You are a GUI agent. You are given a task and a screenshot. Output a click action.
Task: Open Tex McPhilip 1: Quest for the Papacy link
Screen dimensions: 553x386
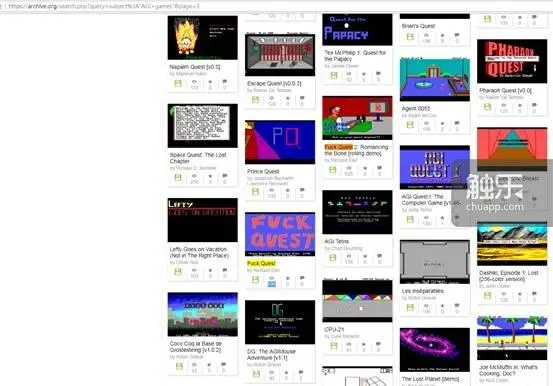coord(355,56)
